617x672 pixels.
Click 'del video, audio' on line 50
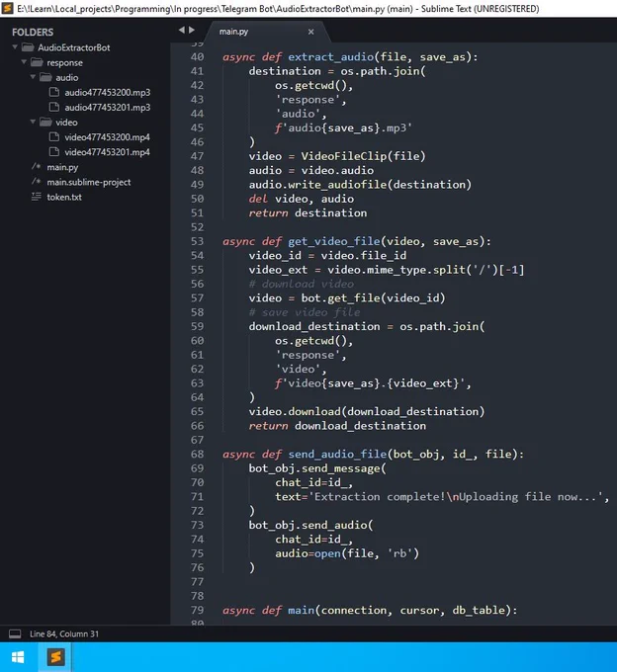(x=302, y=199)
